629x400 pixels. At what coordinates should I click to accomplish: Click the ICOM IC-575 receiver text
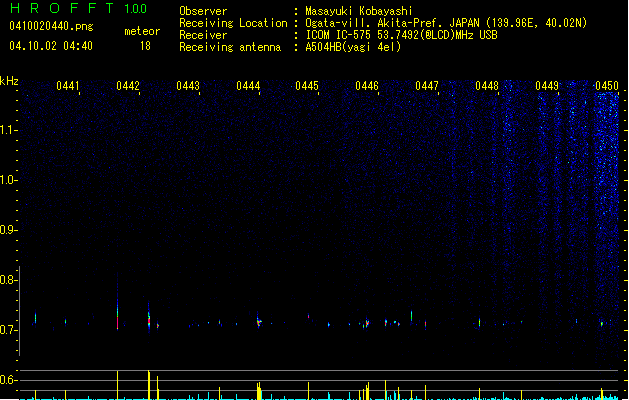401,35
